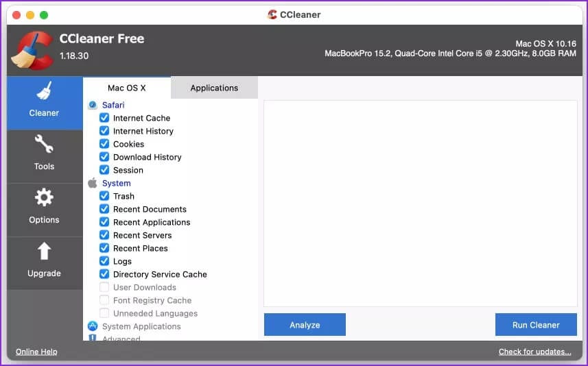Click the Advanced shield icon

(93, 337)
